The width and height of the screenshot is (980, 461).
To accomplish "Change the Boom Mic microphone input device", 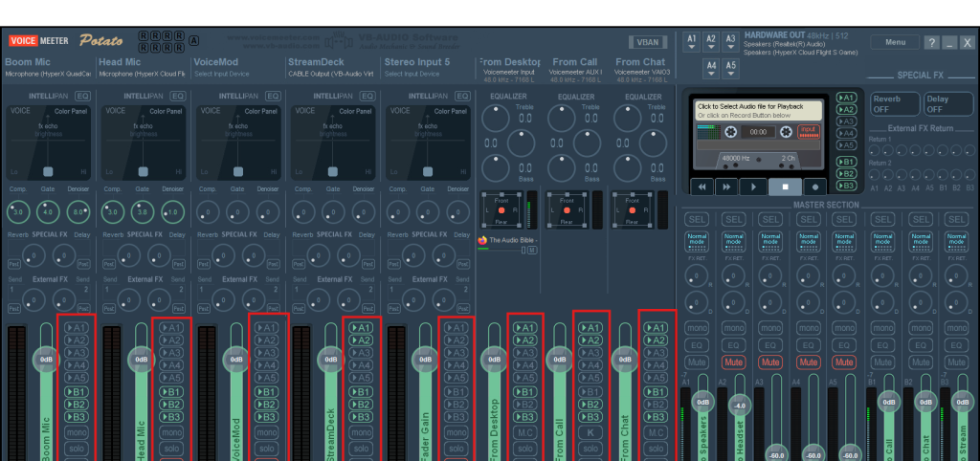I will coord(48,74).
